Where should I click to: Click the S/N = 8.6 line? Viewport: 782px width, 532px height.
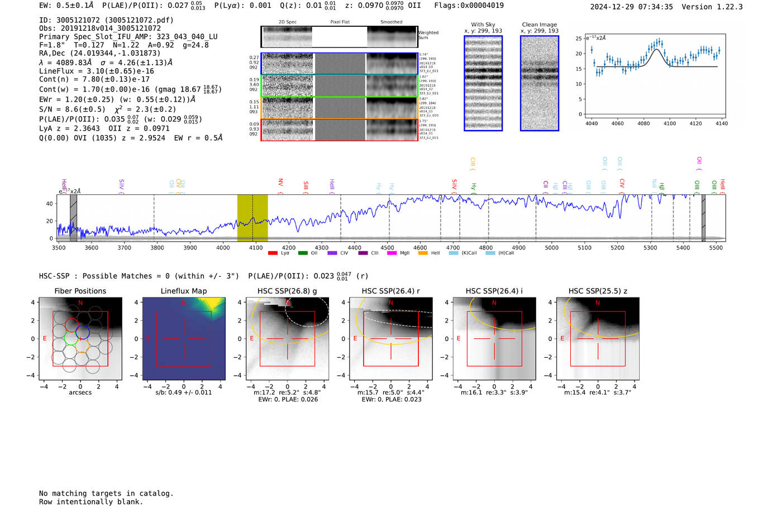107,109
